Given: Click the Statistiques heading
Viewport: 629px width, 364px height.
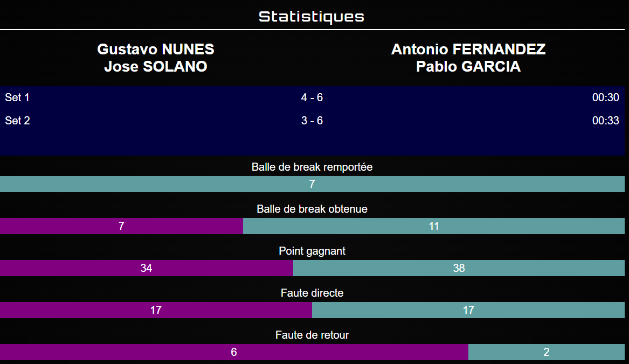Looking at the screenshot, I should [x=312, y=17].
